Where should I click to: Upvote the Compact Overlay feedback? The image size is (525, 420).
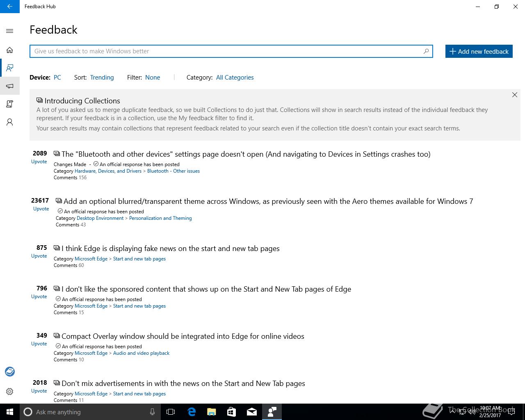[39, 344]
